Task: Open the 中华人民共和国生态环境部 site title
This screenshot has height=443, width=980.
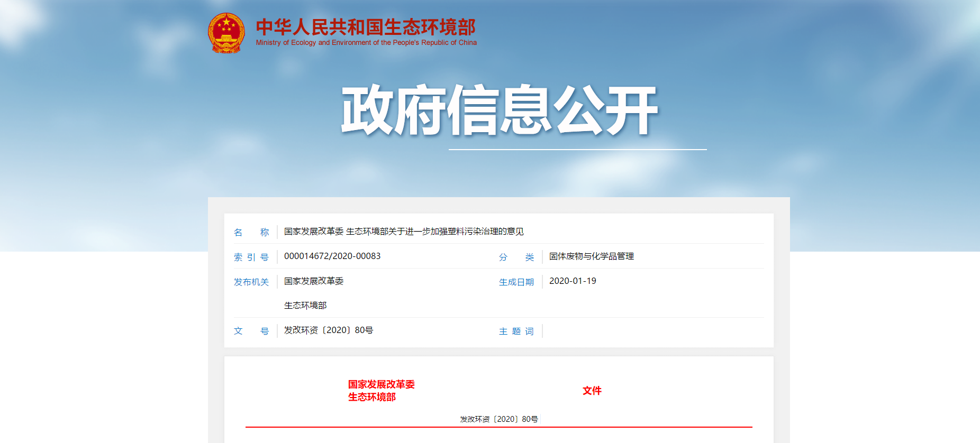Action: pos(366,27)
